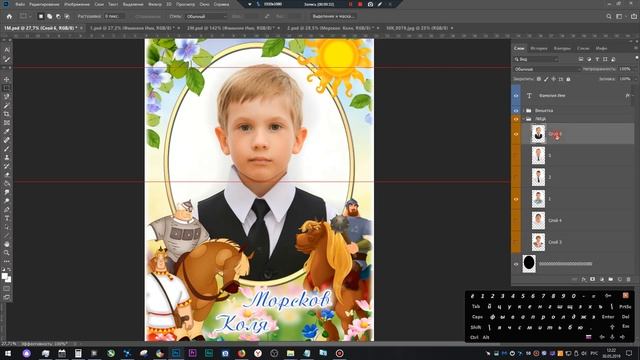640x360 pixels.
Task: Switch to the История panel tab
Action: 538,49
